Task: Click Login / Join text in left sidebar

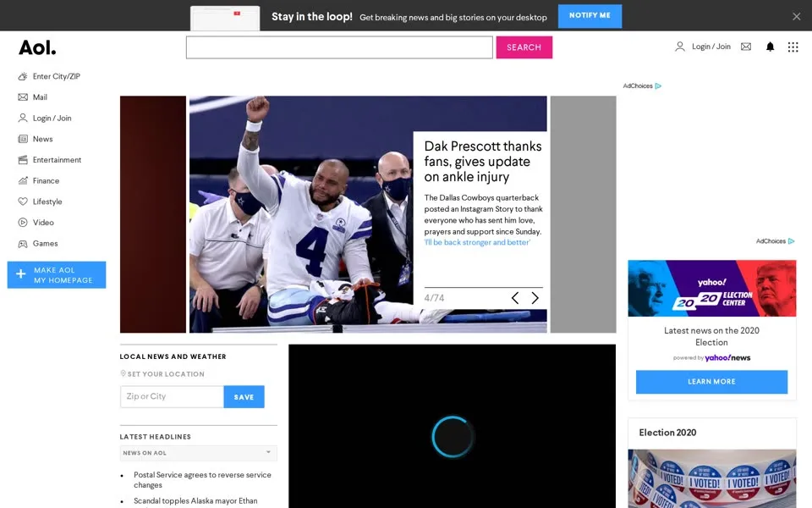Action: click(x=52, y=119)
